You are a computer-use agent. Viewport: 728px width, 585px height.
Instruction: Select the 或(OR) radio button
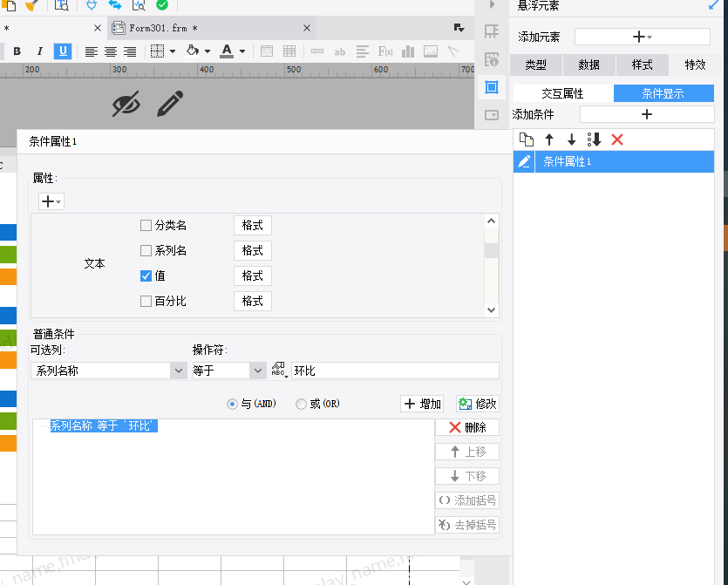click(301, 404)
